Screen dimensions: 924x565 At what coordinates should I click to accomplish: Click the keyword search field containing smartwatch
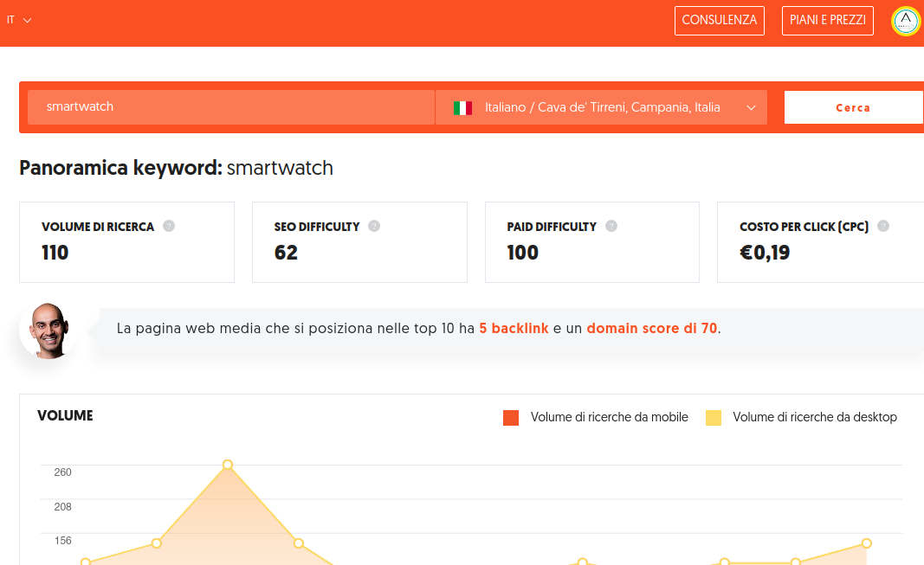coord(231,107)
